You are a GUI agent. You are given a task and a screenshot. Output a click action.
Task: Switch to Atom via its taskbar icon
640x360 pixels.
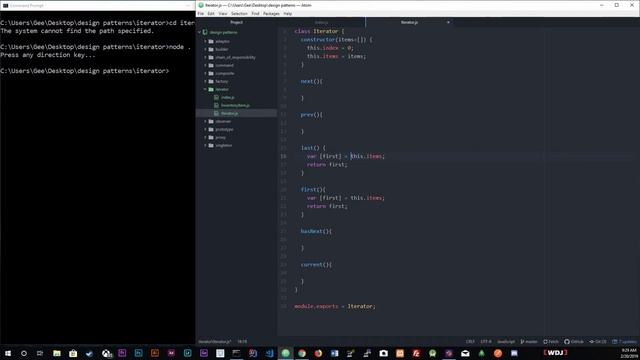285,353
